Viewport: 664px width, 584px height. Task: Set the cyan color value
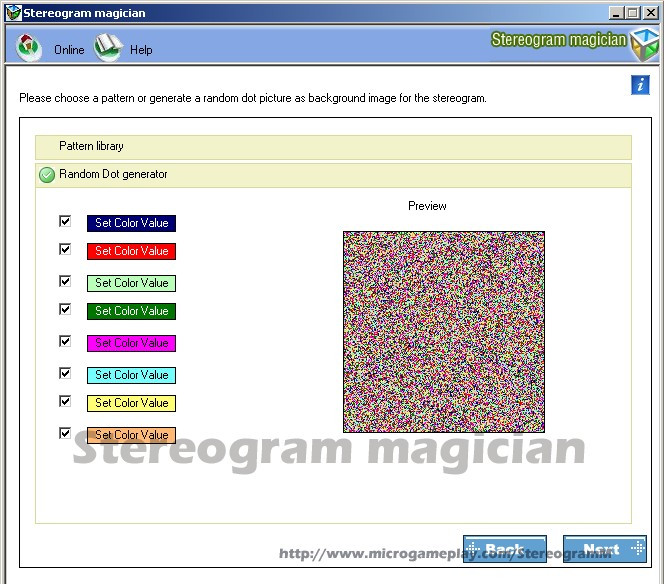(x=131, y=375)
